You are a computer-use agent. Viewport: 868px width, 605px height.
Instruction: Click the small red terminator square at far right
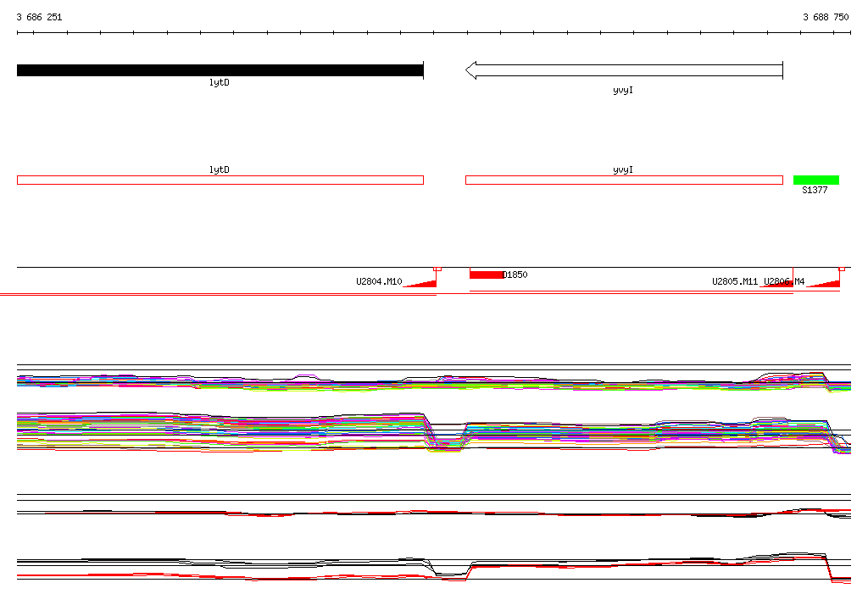(842, 269)
